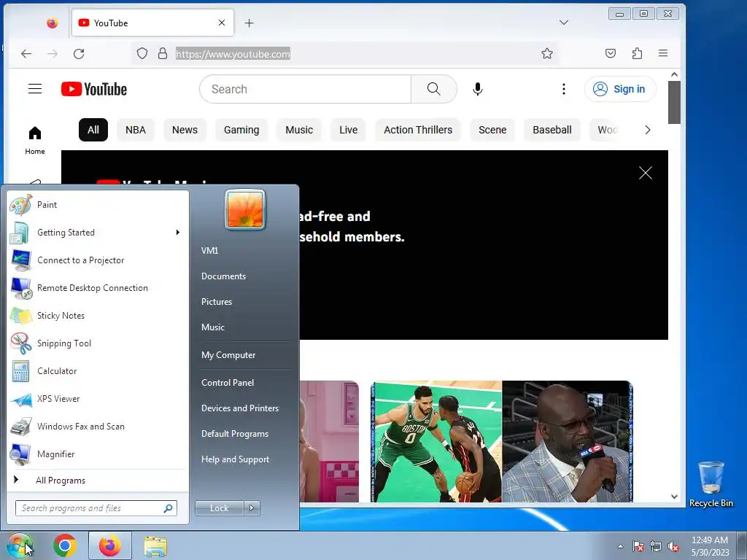
Task: Select the Gaming category chip
Action: click(241, 130)
